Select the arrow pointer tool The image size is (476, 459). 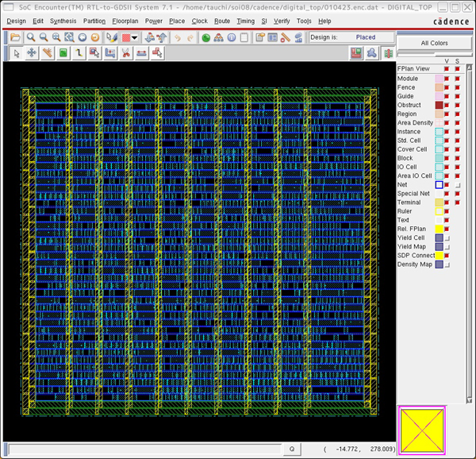pyautogui.click(x=17, y=53)
